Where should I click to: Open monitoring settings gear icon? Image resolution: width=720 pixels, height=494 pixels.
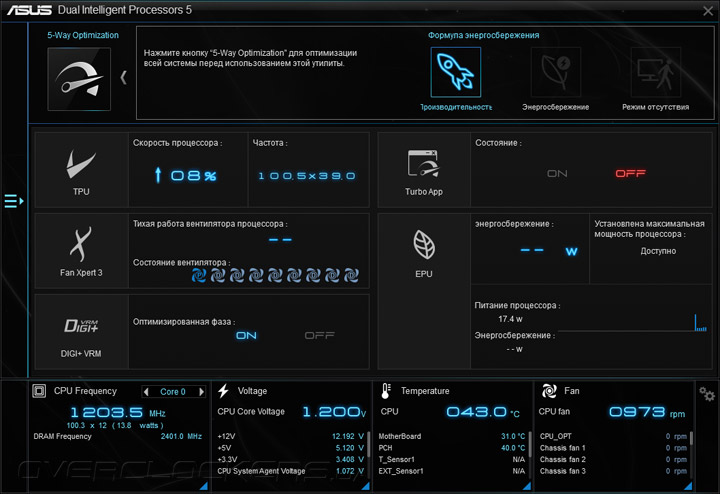[x=707, y=394]
